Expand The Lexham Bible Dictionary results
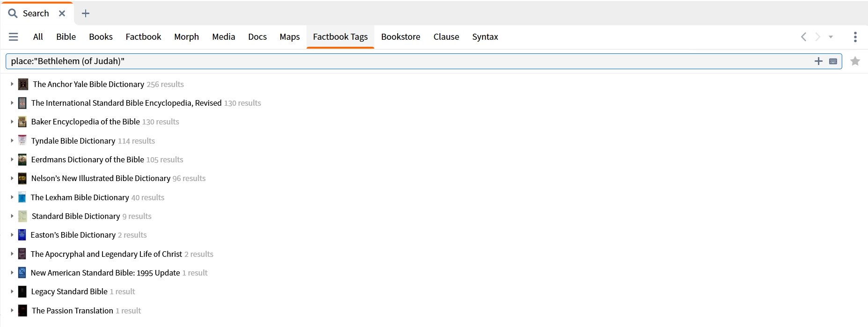868x327 pixels. click(12, 197)
